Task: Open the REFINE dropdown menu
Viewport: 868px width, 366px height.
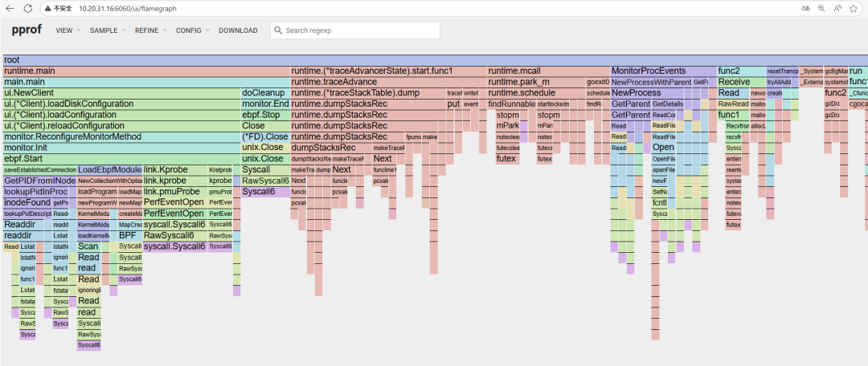Action: (151, 31)
